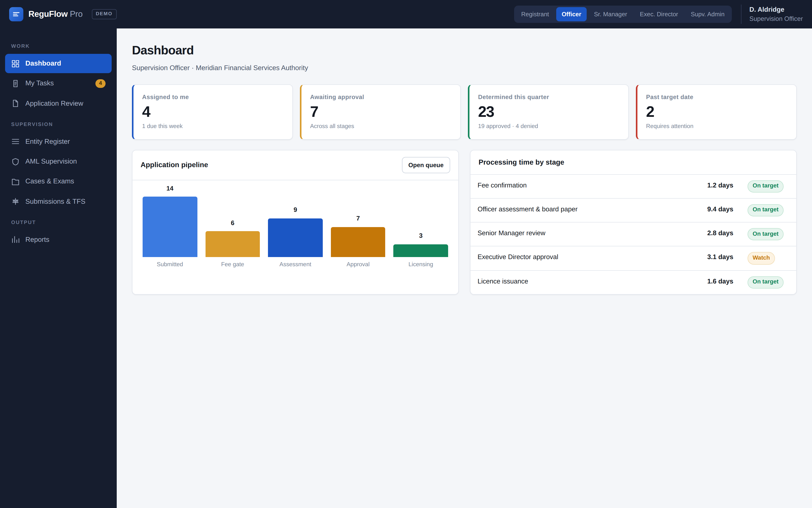Navigate to Reports
Screen dimensions: 812x508
point(58,240)
